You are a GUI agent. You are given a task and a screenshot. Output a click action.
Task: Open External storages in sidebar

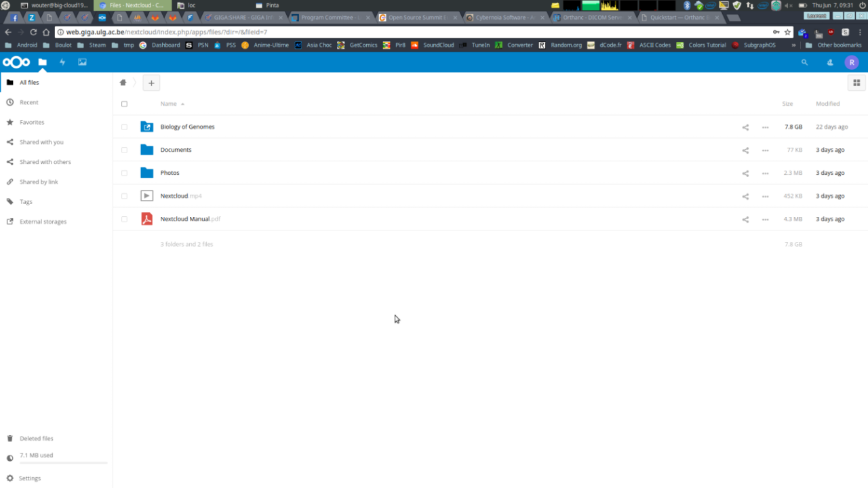pos(56,222)
